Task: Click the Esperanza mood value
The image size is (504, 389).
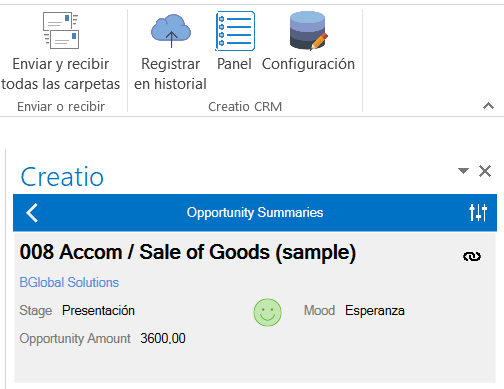Action: [375, 310]
